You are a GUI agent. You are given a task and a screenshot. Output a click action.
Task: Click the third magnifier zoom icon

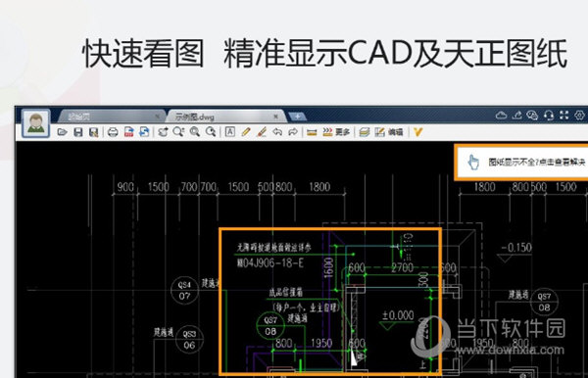[211, 132]
